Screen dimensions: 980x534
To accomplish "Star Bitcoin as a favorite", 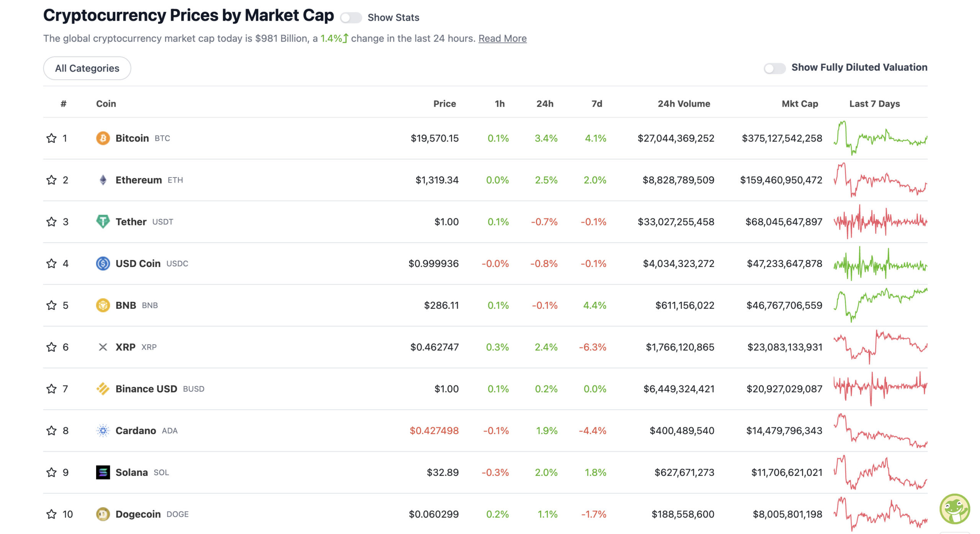I will [51, 138].
